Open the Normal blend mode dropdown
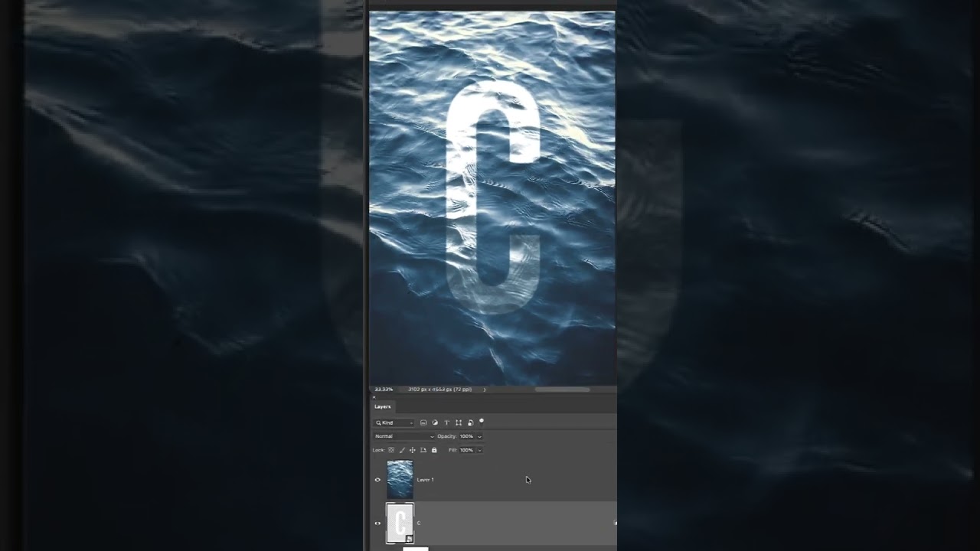The image size is (980, 551). pos(403,436)
